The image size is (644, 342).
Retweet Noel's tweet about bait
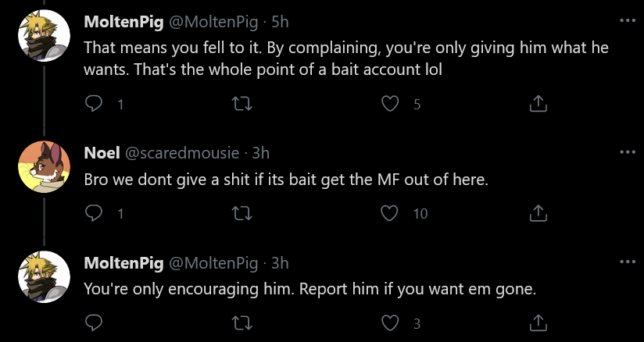242,213
